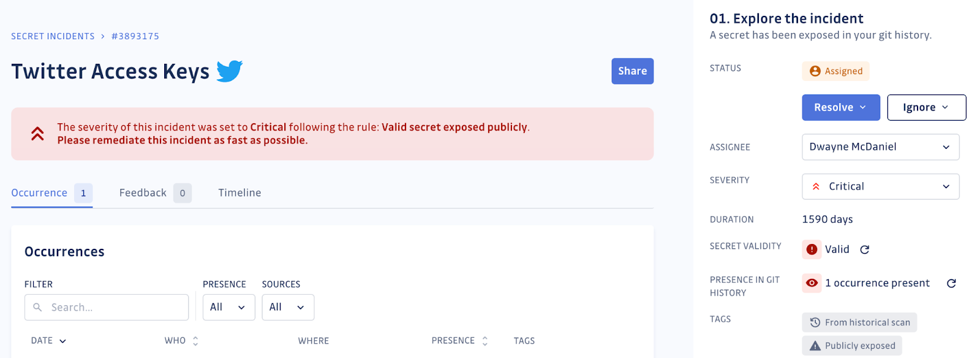Open the SECRET INCIDENTS breadcrumb link
Image resolution: width=980 pixels, height=358 pixels.
pos(53,36)
